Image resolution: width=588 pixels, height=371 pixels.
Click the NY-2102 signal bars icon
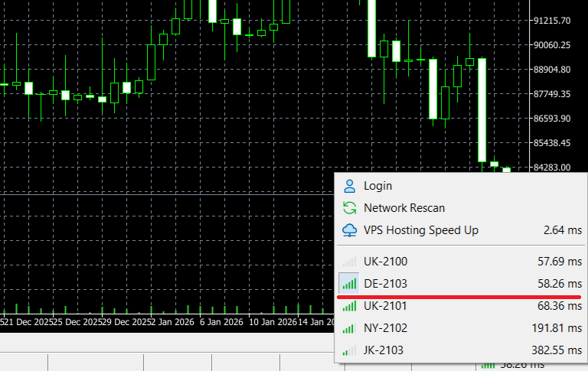pyautogui.click(x=349, y=329)
